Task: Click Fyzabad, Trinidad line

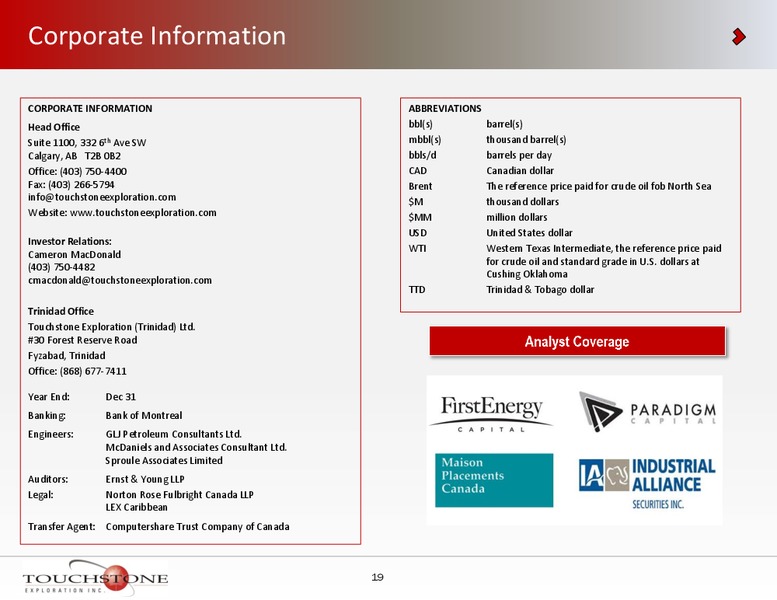Action: point(67,356)
